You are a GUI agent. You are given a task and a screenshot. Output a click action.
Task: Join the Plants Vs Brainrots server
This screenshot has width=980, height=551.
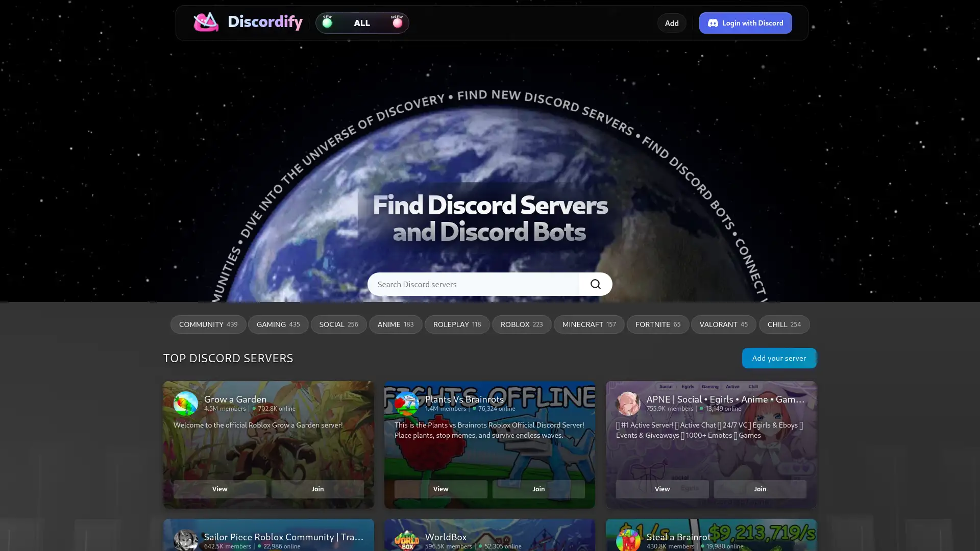pos(538,489)
